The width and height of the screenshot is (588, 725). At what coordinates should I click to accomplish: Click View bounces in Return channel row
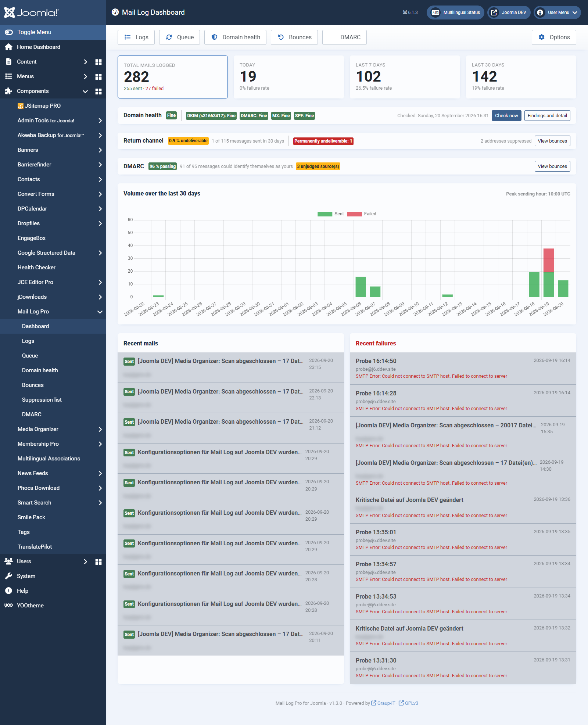click(552, 141)
